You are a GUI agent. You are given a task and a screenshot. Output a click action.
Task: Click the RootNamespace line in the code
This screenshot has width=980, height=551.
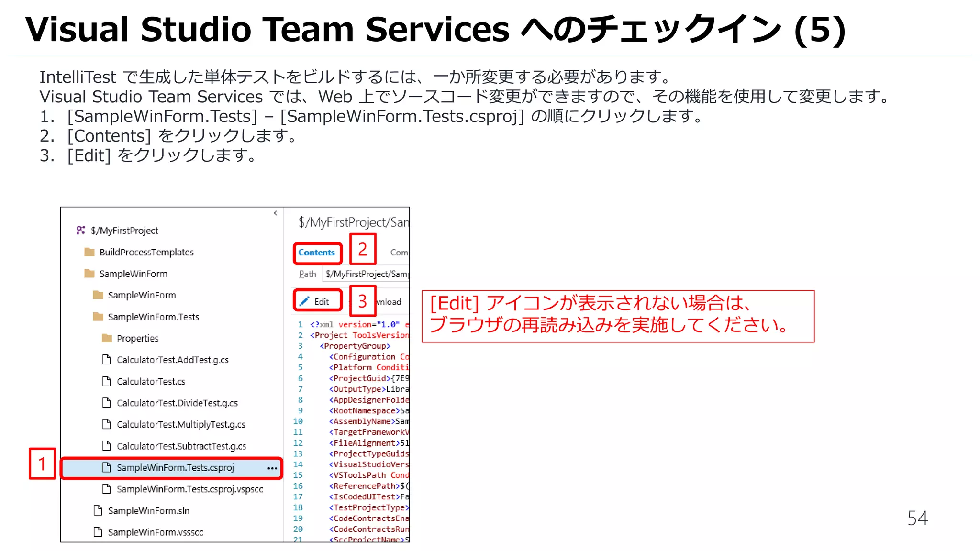pos(369,410)
